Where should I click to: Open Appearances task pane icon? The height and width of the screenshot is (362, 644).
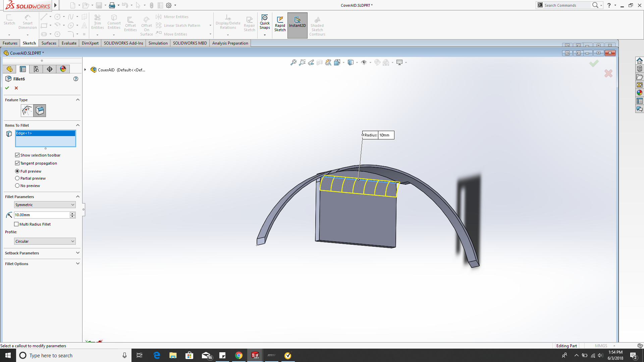point(640,93)
